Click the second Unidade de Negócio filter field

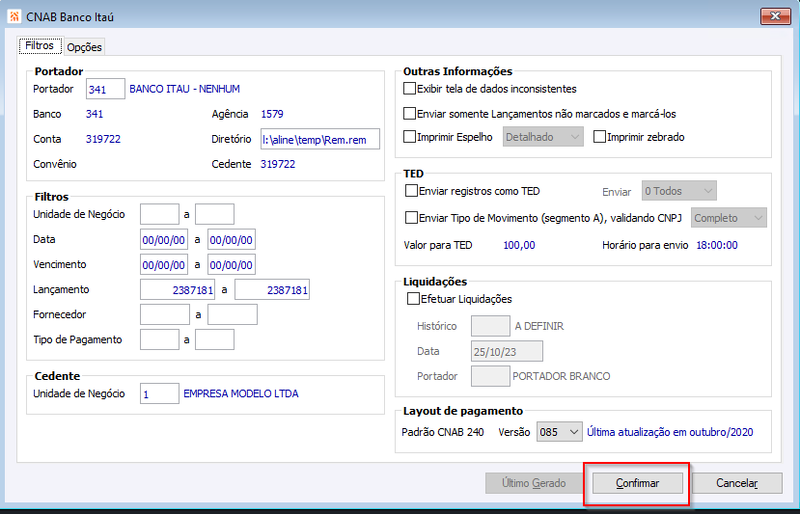coord(215,214)
